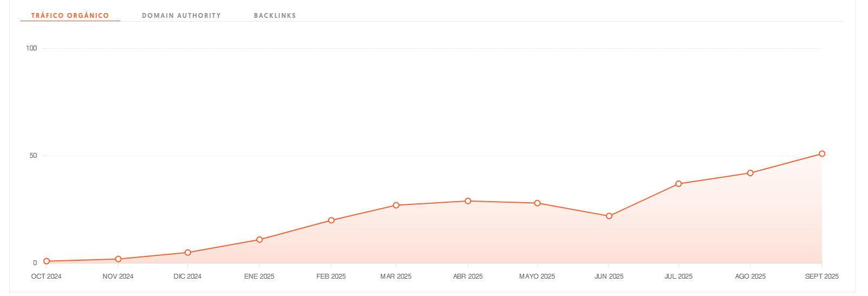Click the Oct 2024 data point marker

tap(47, 261)
